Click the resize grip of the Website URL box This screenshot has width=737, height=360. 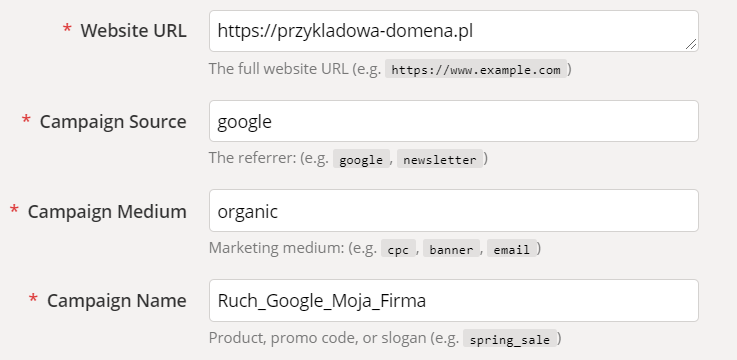(x=690, y=44)
